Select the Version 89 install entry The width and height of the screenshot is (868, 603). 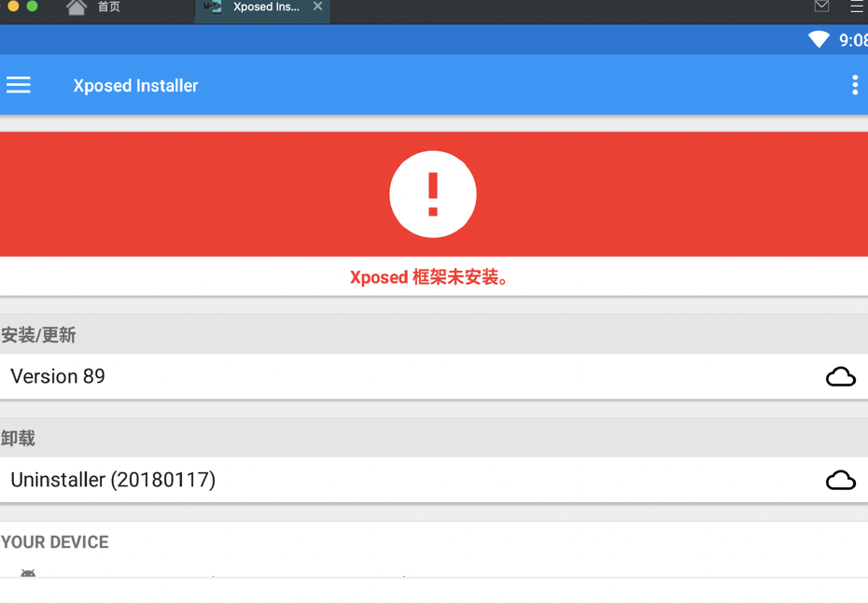pos(434,376)
